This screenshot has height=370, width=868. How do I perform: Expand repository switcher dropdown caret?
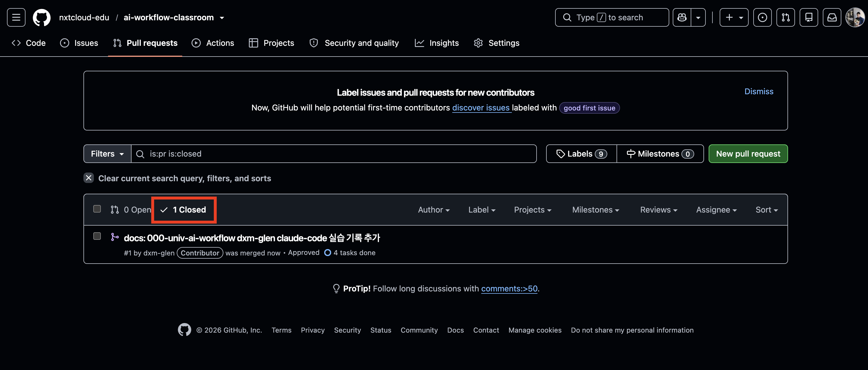(222, 17)
